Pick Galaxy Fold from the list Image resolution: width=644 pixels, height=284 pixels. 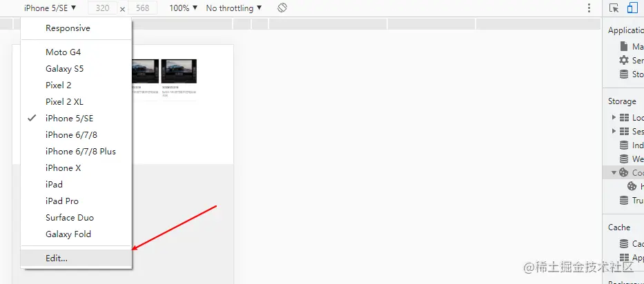point(77,234)
